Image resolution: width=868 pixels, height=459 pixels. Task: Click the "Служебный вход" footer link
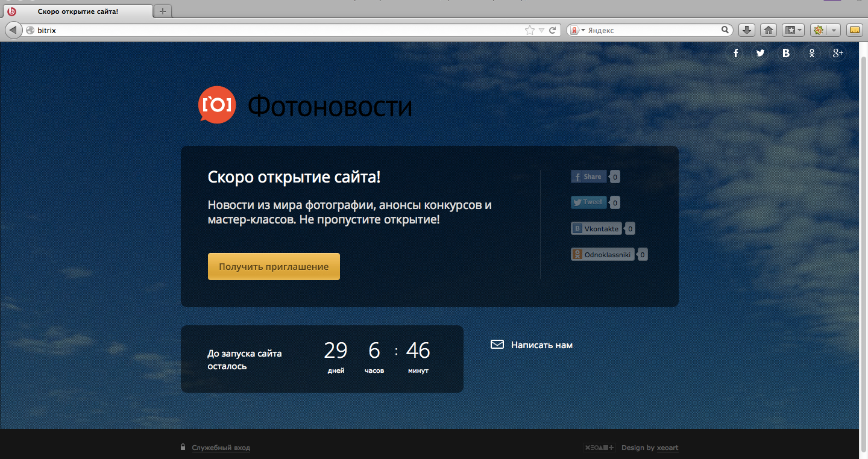tap(221, 448)
